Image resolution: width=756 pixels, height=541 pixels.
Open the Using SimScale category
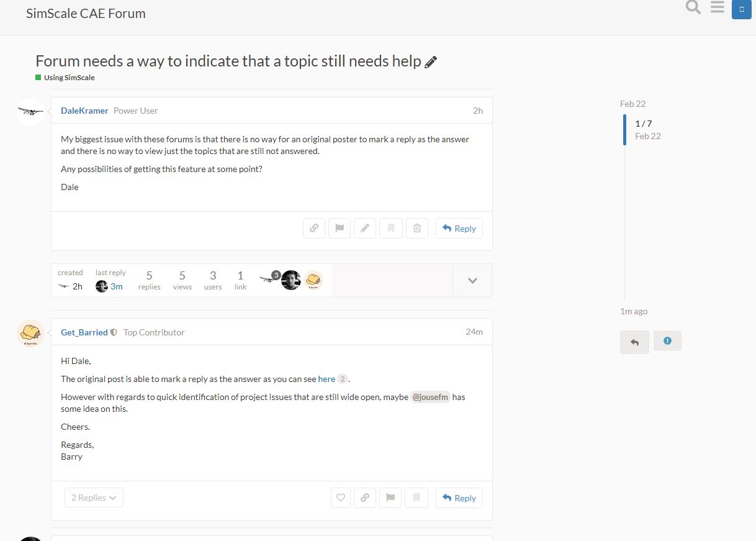[x=69, y=78]
